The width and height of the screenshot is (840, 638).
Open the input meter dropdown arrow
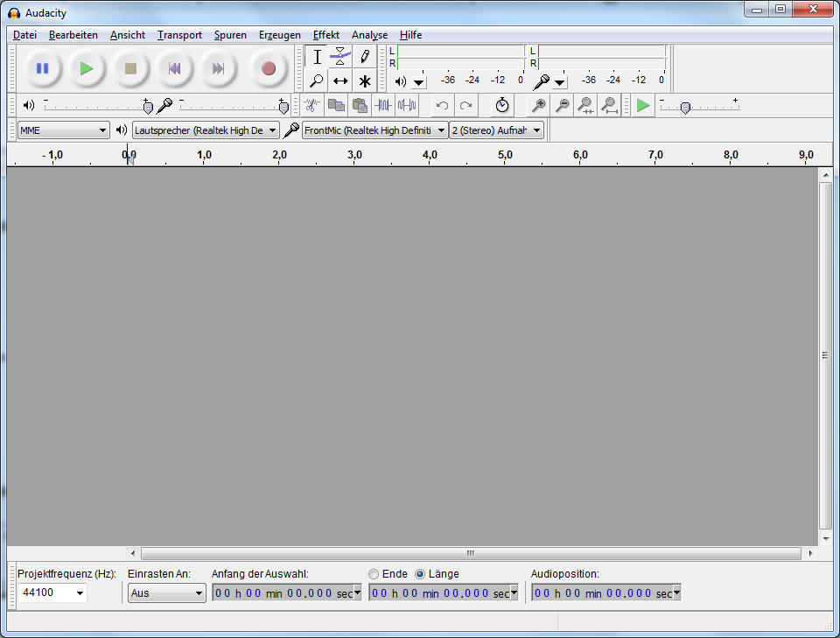[560, 82]
